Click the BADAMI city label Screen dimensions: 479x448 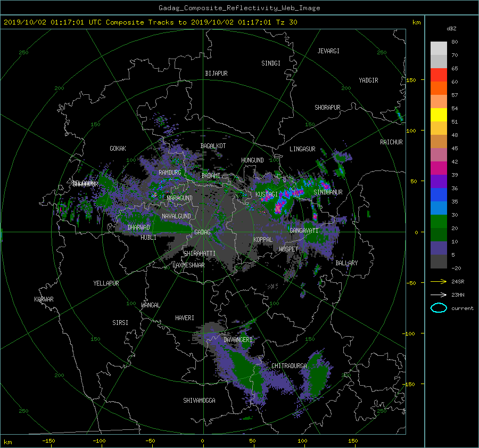click(211, 176)
